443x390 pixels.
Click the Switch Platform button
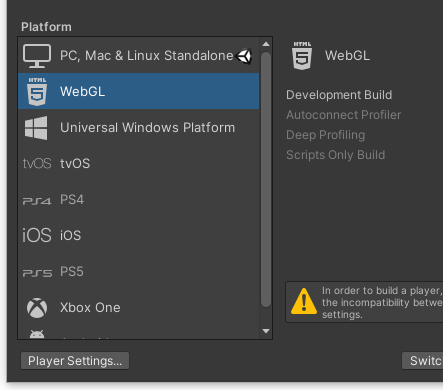pyautogui.click(x=422, y=361)
